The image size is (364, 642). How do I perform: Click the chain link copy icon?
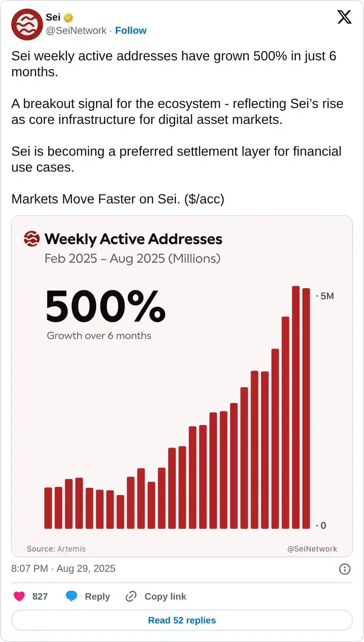tap(131, 596)
